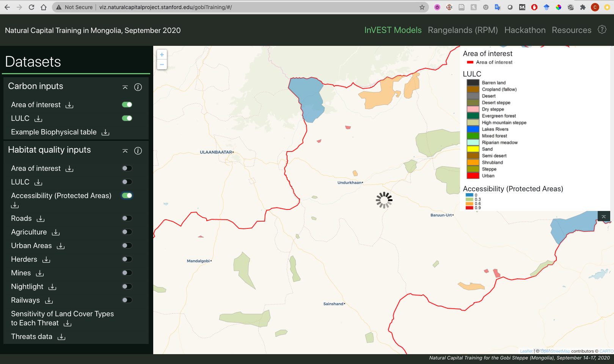Download the Threats data file
614x364 pixels.
(x=61, y=337)
